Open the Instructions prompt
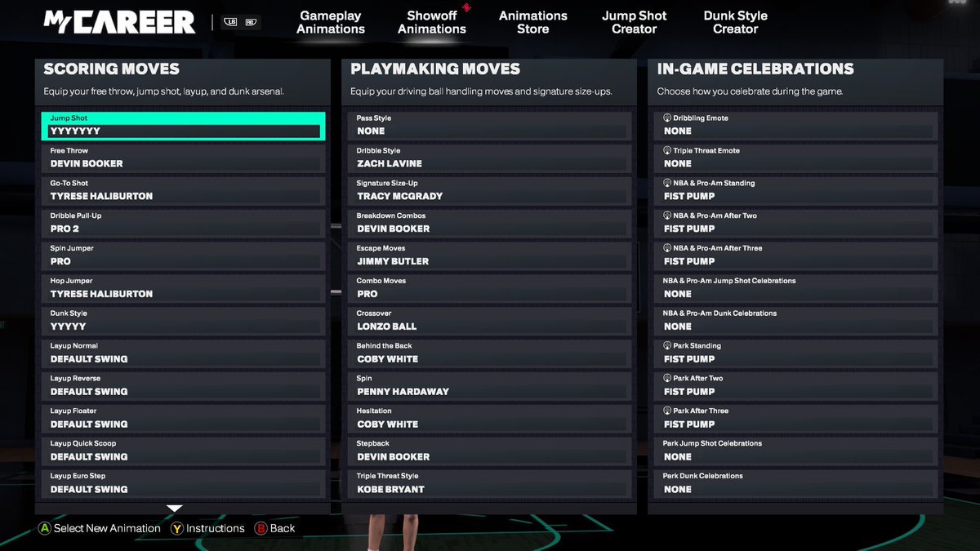980x551 pixels. pos(216,529)
